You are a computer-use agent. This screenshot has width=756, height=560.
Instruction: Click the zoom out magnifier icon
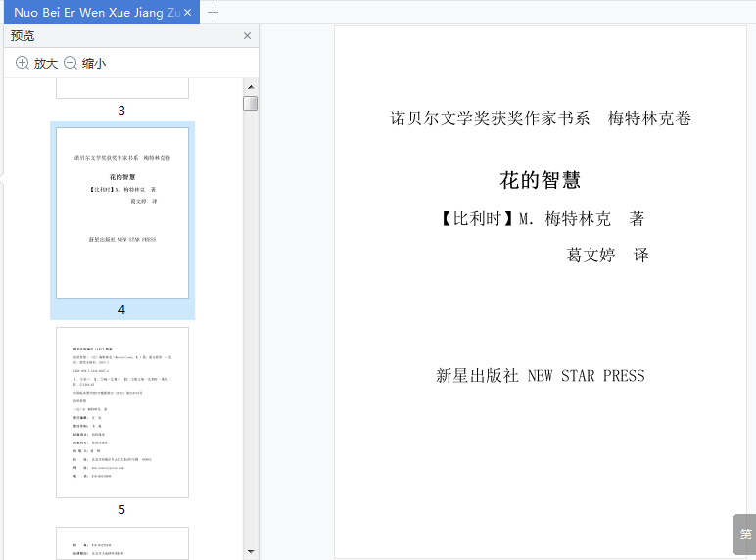point(71,63)
